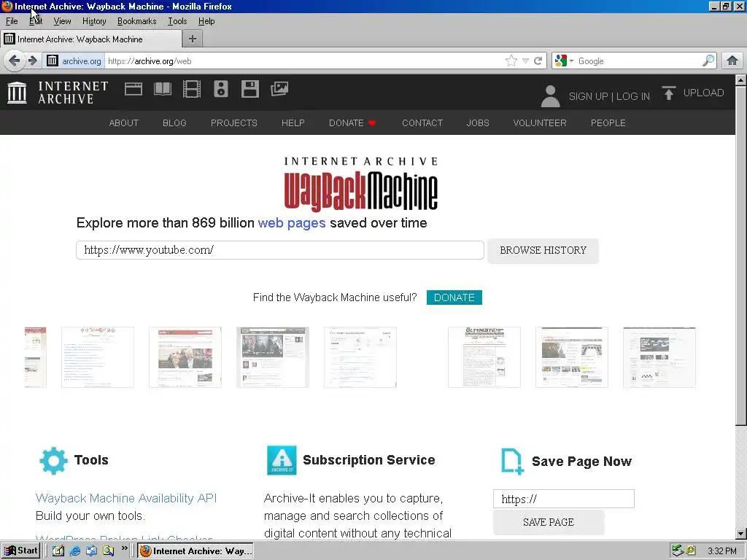The width and height of the screenshot is (747, 560).
Task: Open the PEOPLE navigation link
Action: 608,122
